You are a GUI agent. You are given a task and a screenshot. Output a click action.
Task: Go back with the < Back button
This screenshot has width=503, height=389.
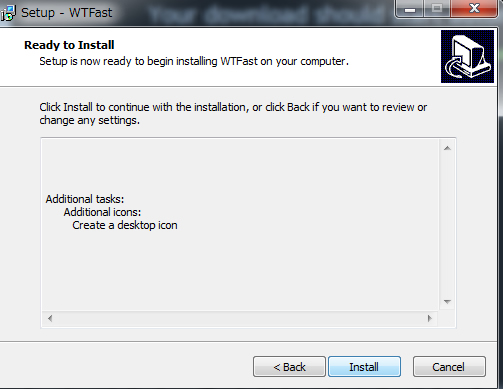(289, 367)
